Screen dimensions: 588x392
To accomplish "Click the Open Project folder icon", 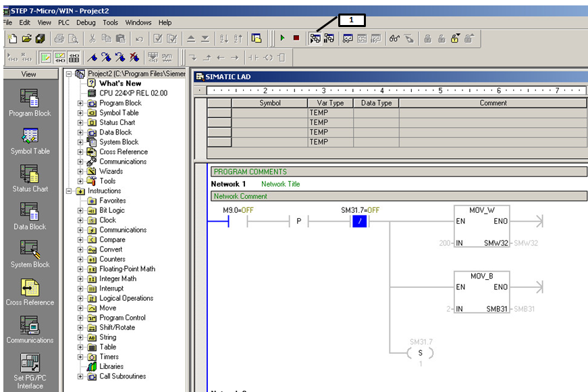I will 26,39.
